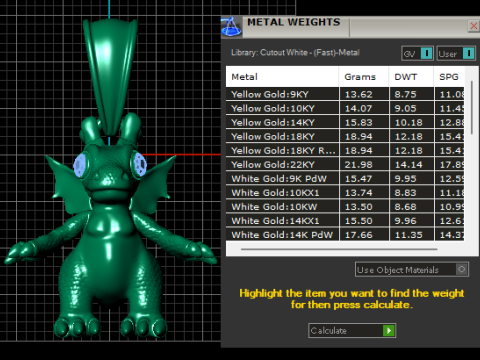Image resolution: width=480 pixels, height=360 pixels.
Task: Select the White Gold:10KX1 row
Action: tap(345, 193)
